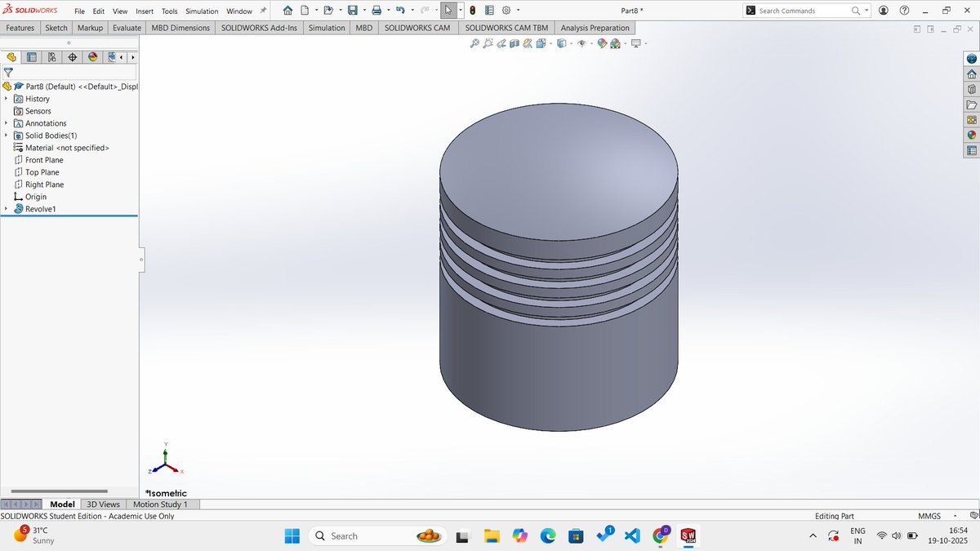Undo the last action
Image resolution: width=980 pixels, height=551 pixels.
pos(400,11)
